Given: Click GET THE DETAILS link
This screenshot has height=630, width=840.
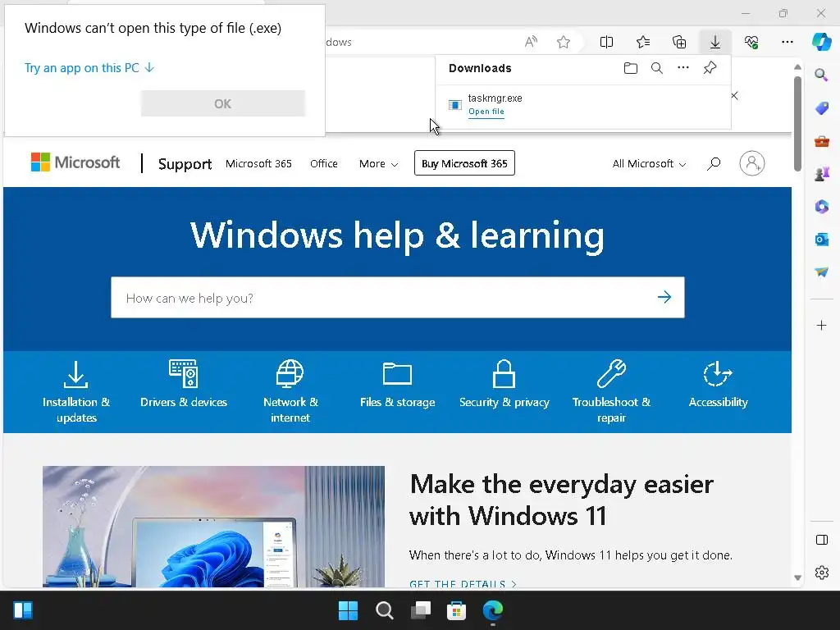Looking at the screenshot, I should click(x=463, y=583).
